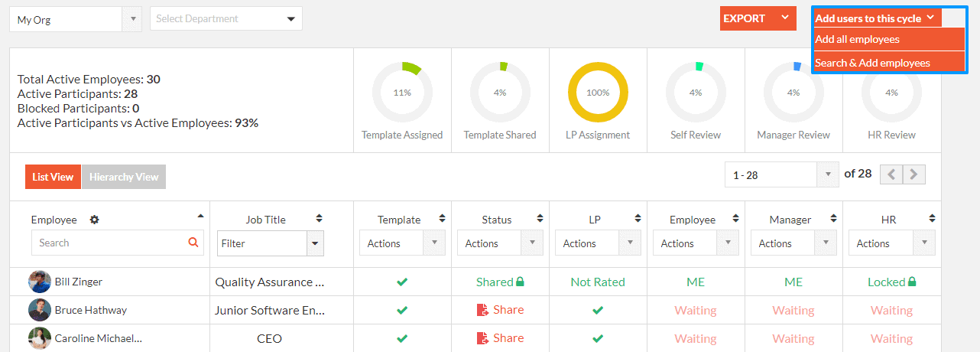Viewport: 980px width, 352px height.
Task: Click sort arrows on Template column
Action: pyautogui.click(x=442, y=219)
